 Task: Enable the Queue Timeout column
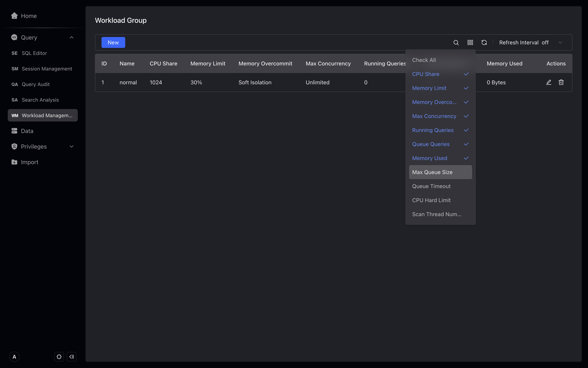coord(441,186)
